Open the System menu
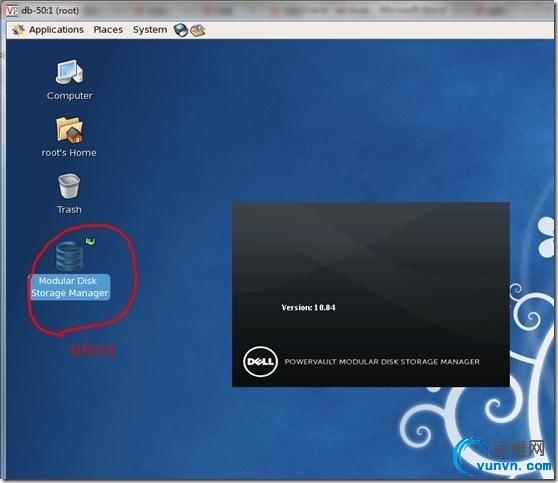Image resolution: width=558 pixels, height=483 pixels. coord(150,30)
